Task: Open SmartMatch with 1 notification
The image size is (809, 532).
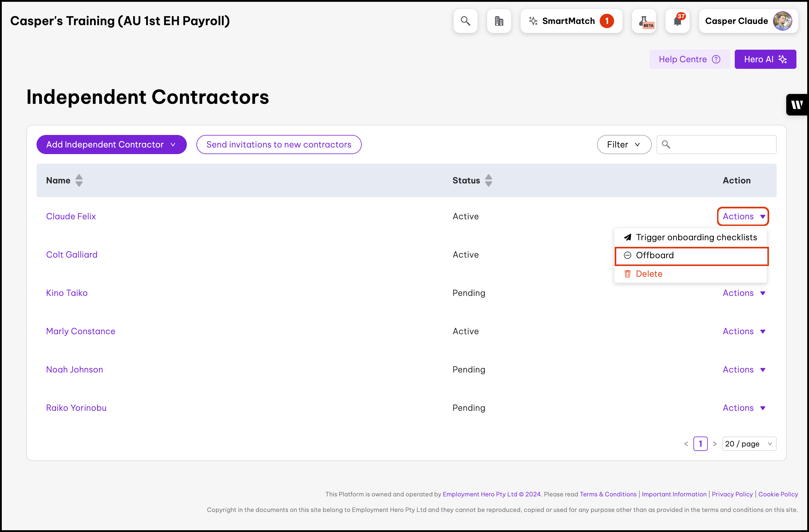Action: click(x=571, y=21)
